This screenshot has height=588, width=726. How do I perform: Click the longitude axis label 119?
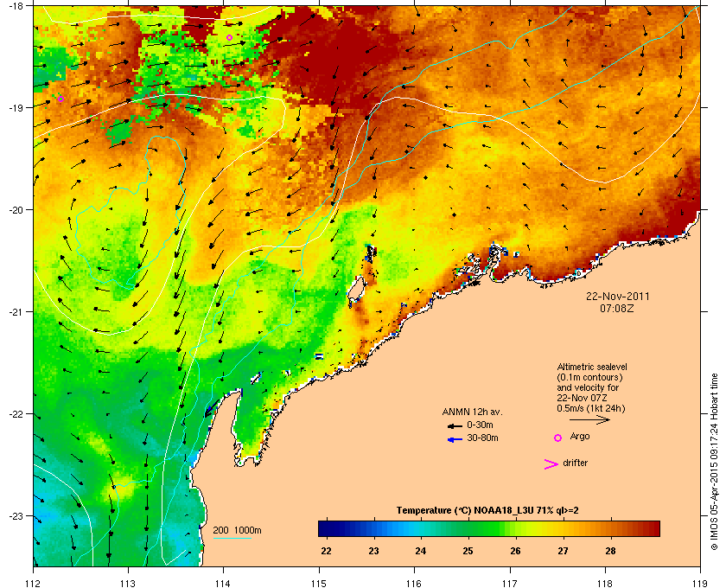(x=701, y=583)
